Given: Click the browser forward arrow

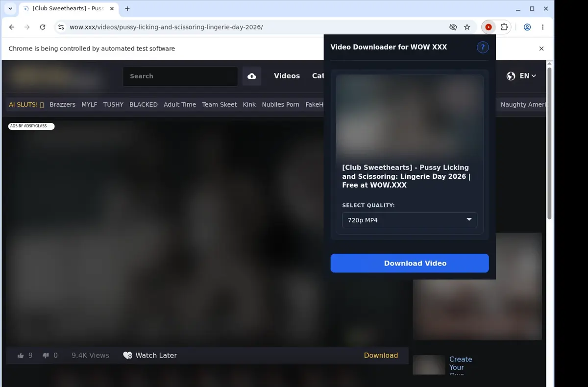Looking at the screenshot, I should pyautogui.click(x=27, y=27).
